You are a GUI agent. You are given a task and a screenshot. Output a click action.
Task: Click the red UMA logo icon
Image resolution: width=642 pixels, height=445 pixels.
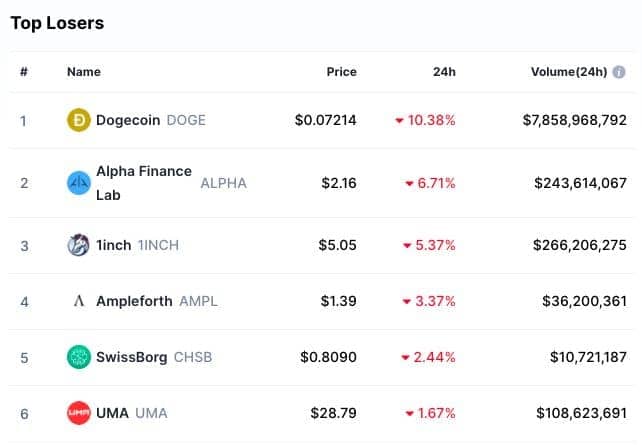pyautogui.click(x=79, y=413)
